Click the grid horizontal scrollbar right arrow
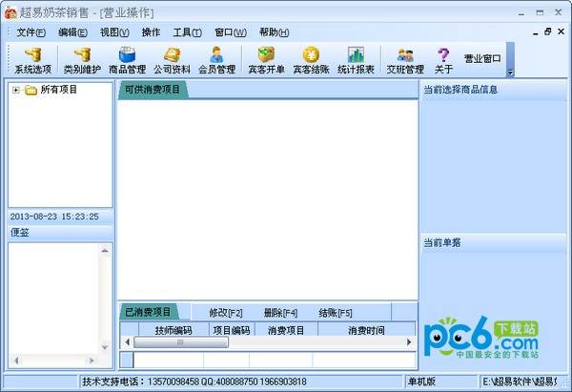This screenshot has width=572, height=392. 409,342
